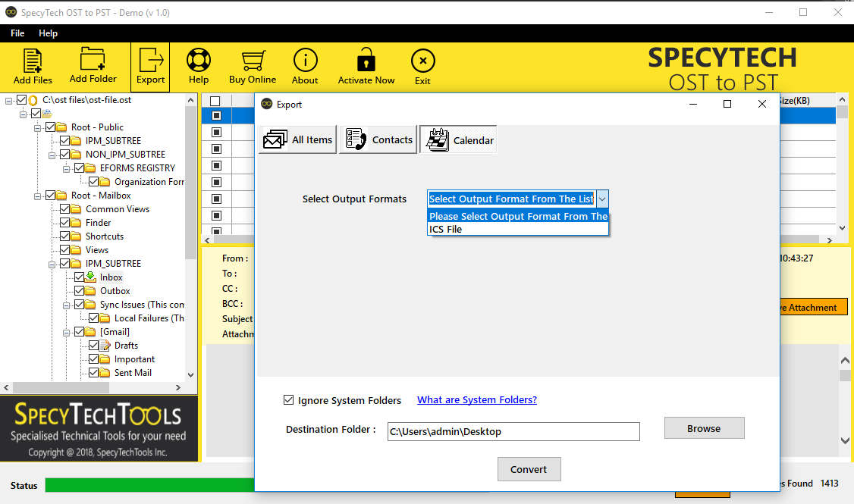The width and height of the screenshot is (854, 504).
Task: Click the Attachment button behind the dialog
Action: pos(813,307)
